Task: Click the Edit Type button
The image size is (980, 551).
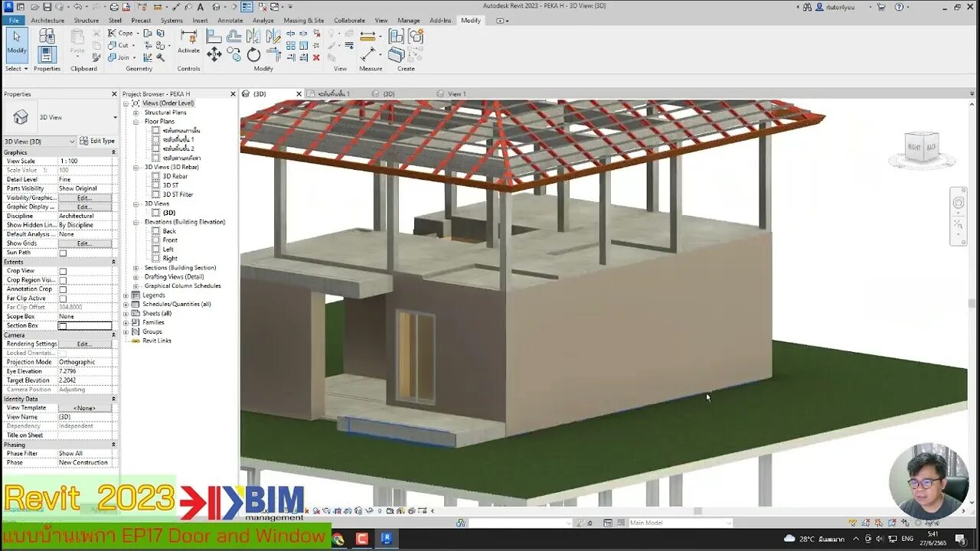Action: click(97, 141)
